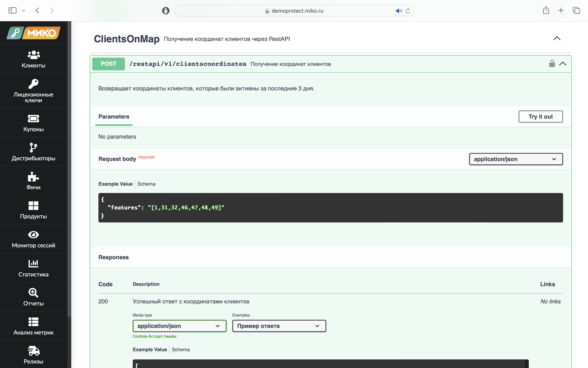Mute the tab audio speaker icon
This screenshot has width=588, height=368.
click(x=399, y=11)
